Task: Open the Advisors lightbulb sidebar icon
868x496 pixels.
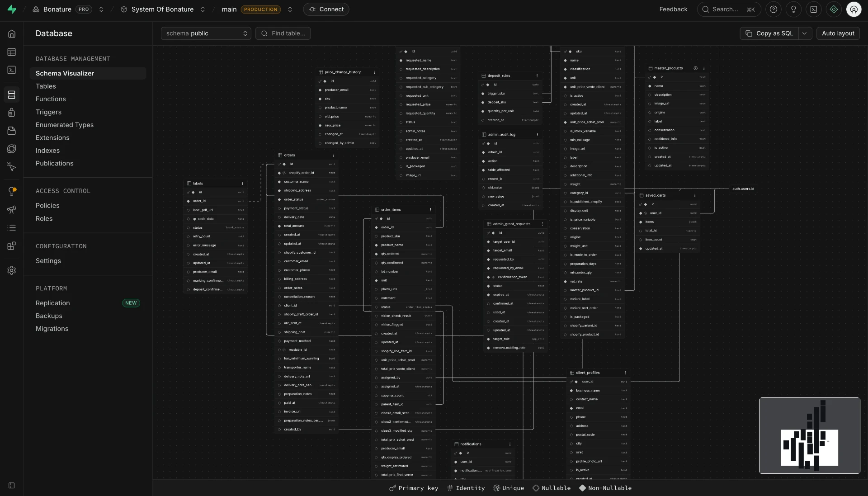Action: click(12, 191)
